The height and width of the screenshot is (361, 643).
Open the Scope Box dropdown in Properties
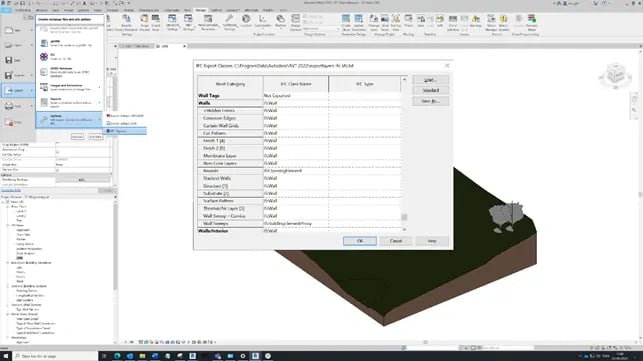pyautogui.click(x=82, y=165)
